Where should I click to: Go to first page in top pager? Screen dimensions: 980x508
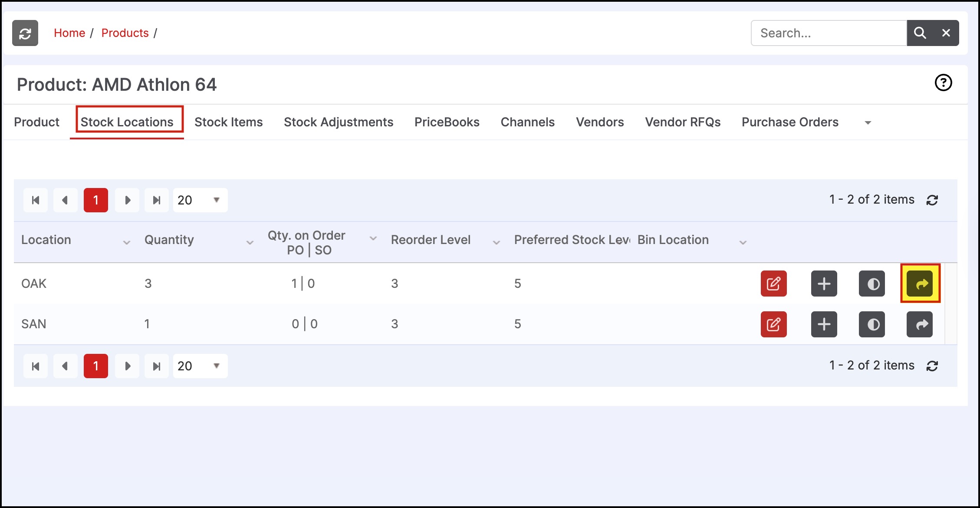click(36, 200)
